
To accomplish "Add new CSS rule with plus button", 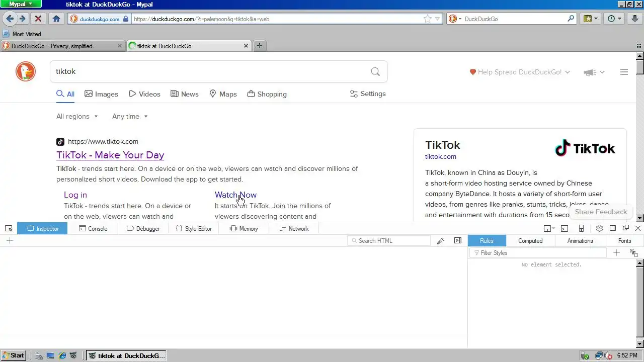I will pos(616,253).
